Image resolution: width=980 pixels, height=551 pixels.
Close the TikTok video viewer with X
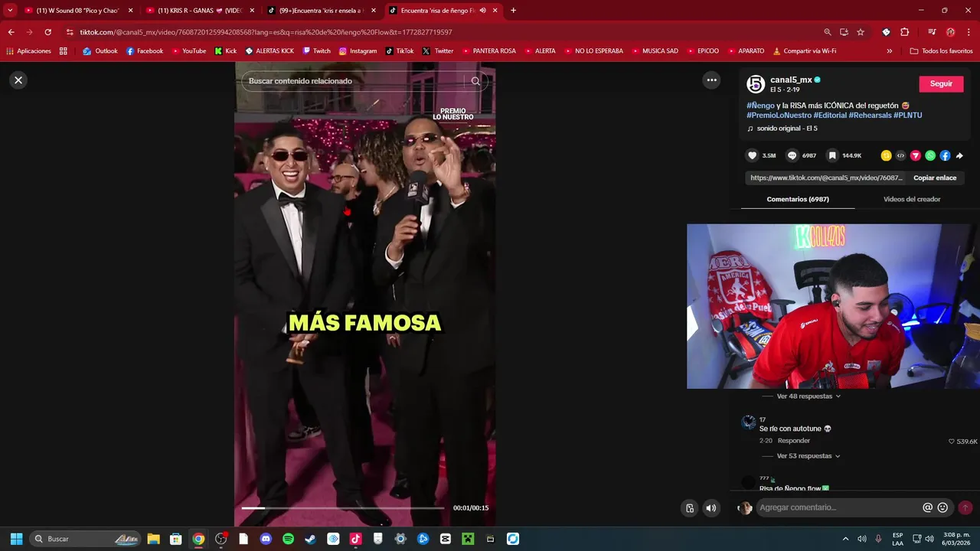(18, 80)
